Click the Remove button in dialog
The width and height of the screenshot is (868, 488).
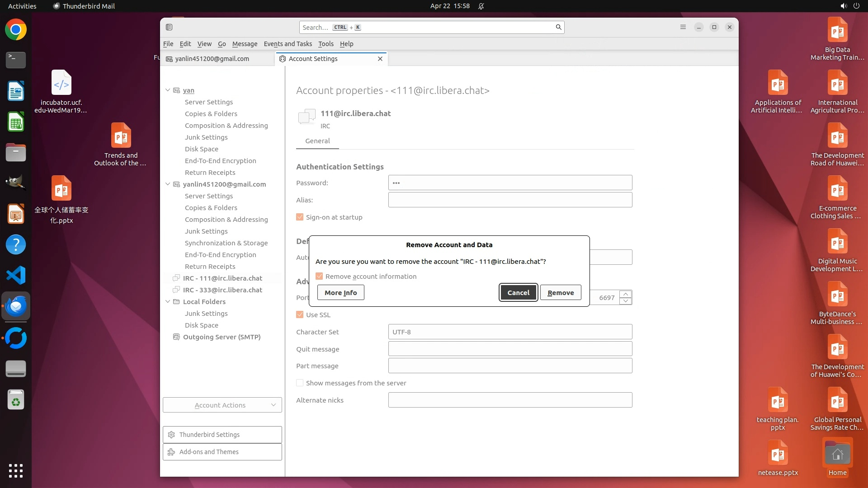click(561, 293)
